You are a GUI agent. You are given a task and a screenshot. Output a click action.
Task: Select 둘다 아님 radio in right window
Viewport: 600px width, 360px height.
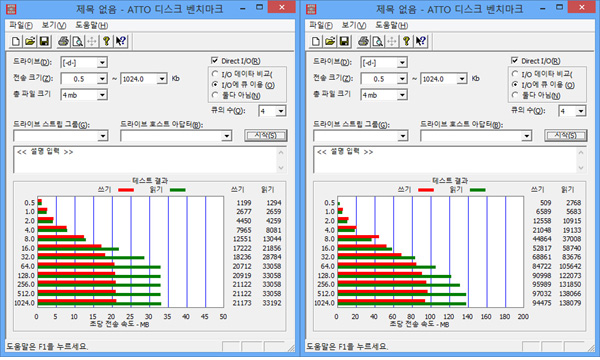pyautogui.click(x=515, y=95)
